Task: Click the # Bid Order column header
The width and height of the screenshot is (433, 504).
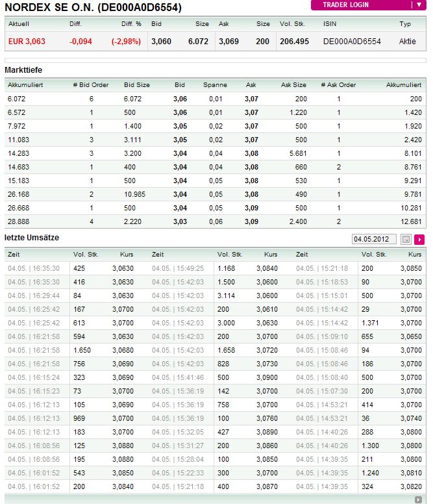Action: [91, 85]
